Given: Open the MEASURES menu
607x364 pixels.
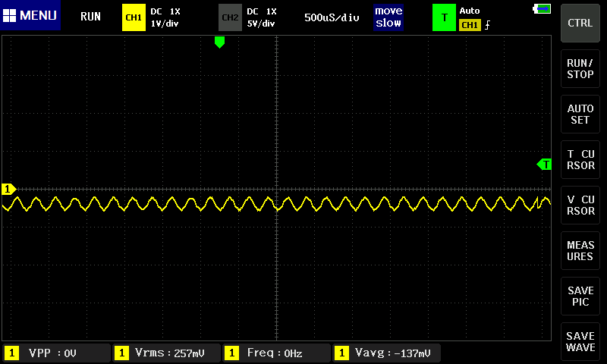Looking at the screenshot, I should click(580, 251).
